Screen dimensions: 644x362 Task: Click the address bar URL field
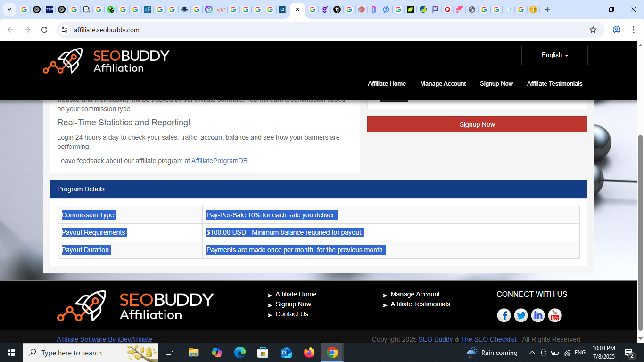(325, 30)
